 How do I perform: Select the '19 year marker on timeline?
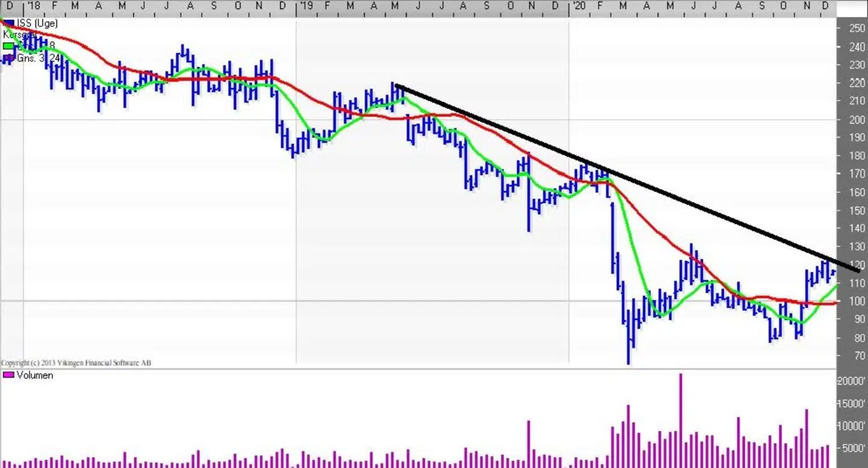306,6
